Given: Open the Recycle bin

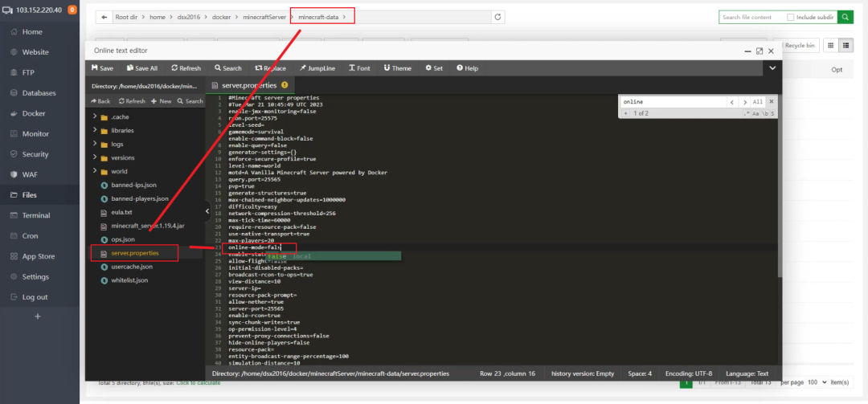Looking at the screenshot, I should click(x=796, y=46).
